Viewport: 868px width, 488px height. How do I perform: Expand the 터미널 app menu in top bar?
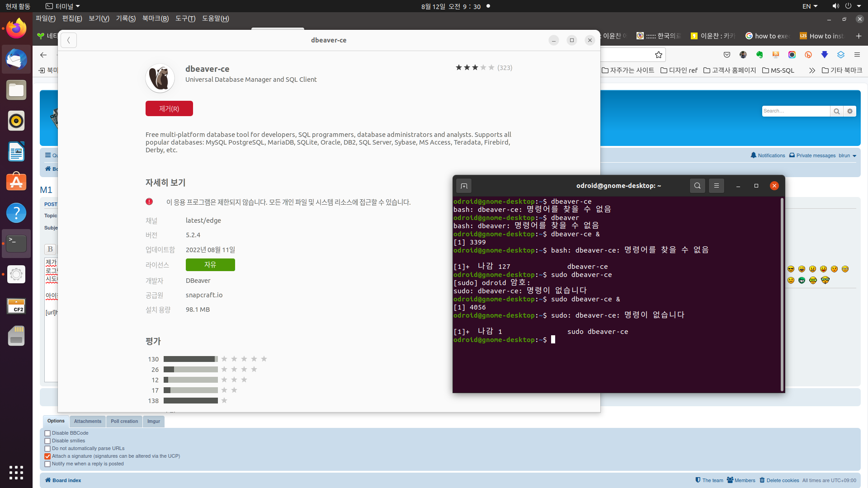pos(63,6)
